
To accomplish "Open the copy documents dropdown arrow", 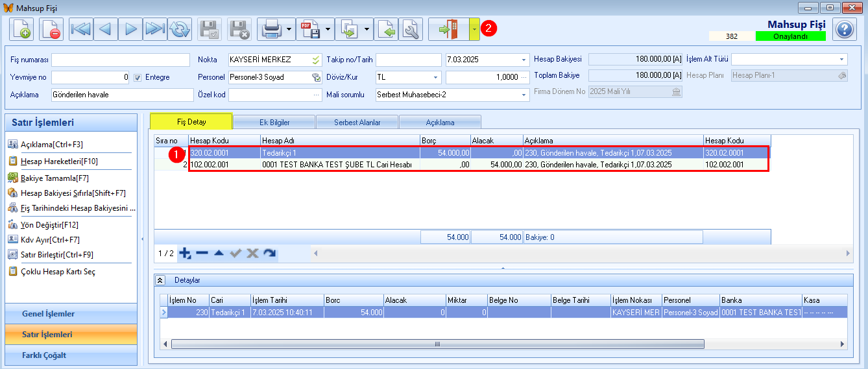I will coord(368,29).
